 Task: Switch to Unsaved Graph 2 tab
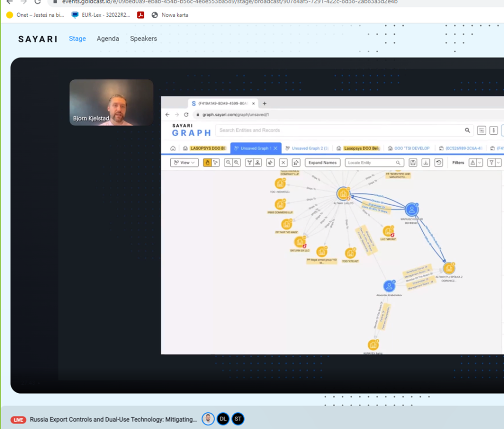[307, 148]
